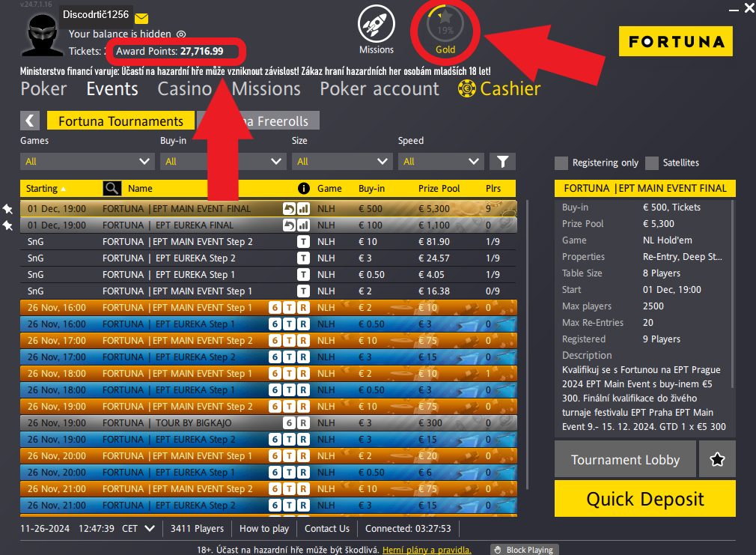Screen dimensions: 756x555
Task: Enable Satellites checkbox
Action: click(x=652, y=163)
